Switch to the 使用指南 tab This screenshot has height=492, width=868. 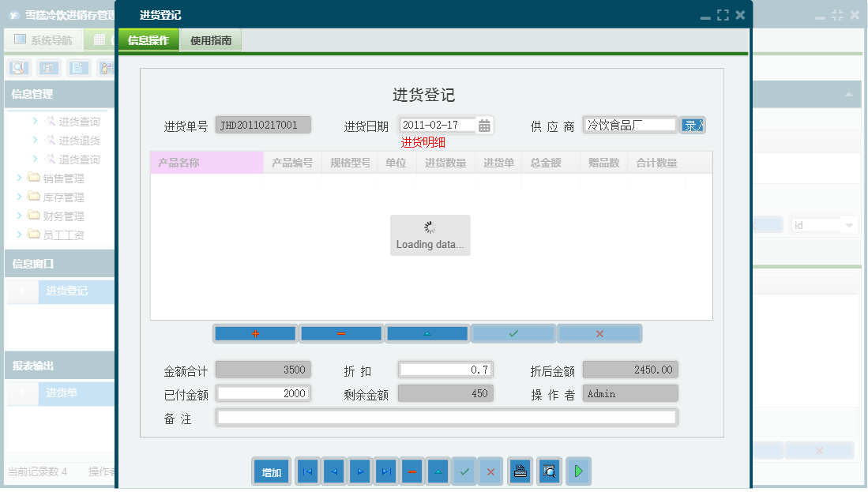tap(209, 38)
